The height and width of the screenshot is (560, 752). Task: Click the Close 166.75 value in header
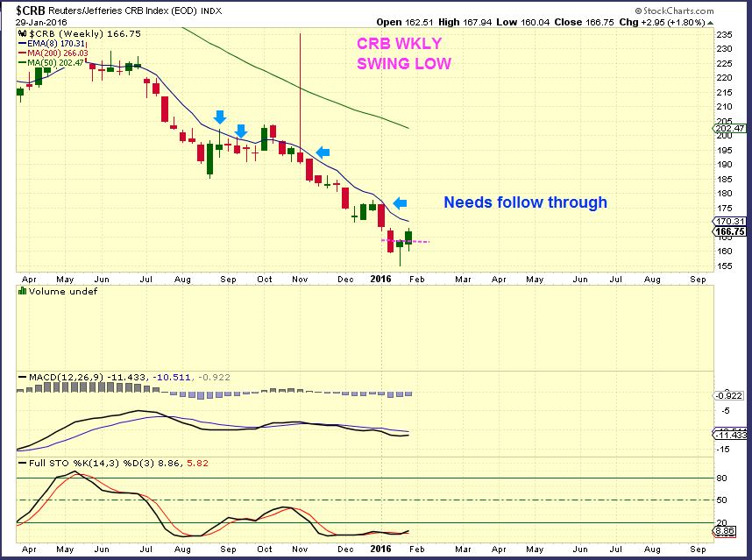click(584, 22)
